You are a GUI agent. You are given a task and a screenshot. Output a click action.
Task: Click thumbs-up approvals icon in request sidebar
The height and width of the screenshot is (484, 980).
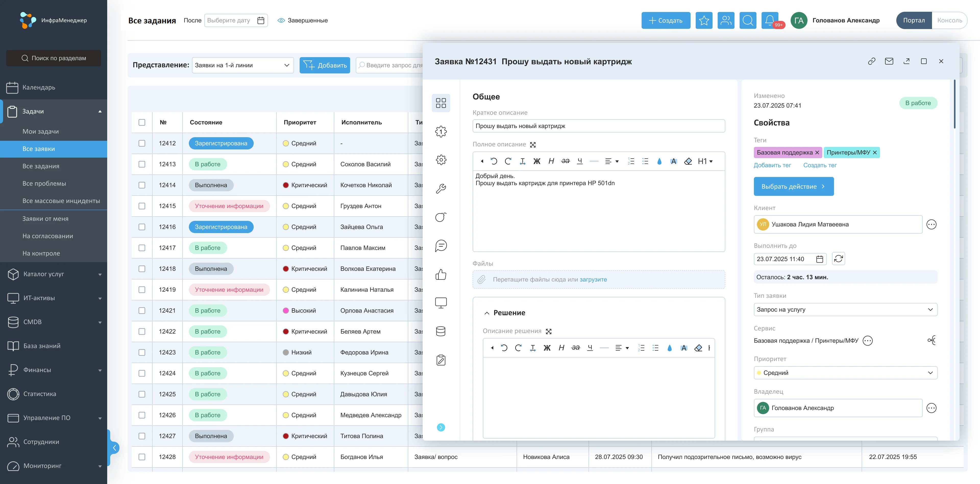coord(440,274)
